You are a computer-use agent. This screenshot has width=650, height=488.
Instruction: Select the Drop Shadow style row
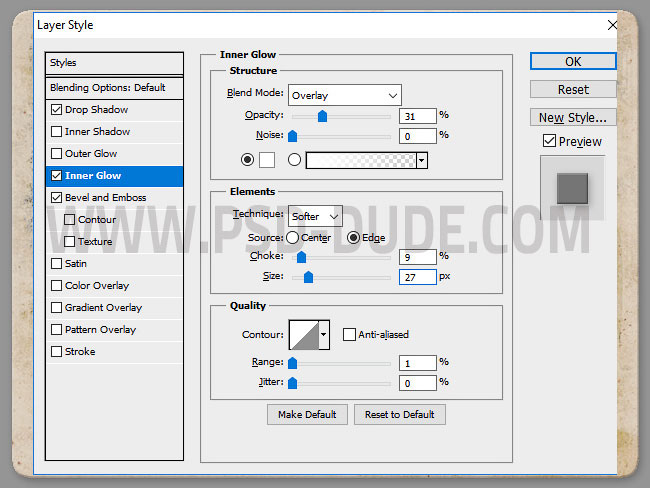coord(114,109)
